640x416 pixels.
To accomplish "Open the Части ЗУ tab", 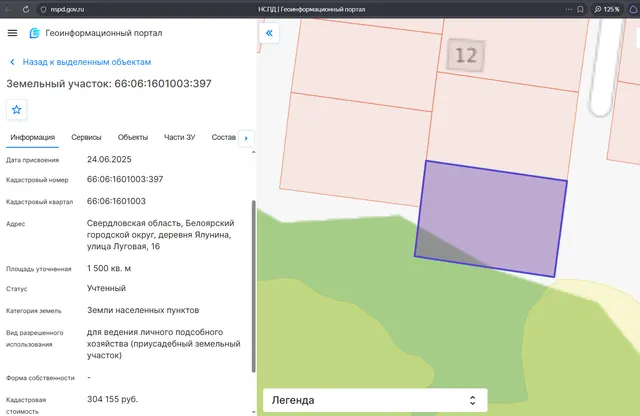I will click(x=180, y=137).
